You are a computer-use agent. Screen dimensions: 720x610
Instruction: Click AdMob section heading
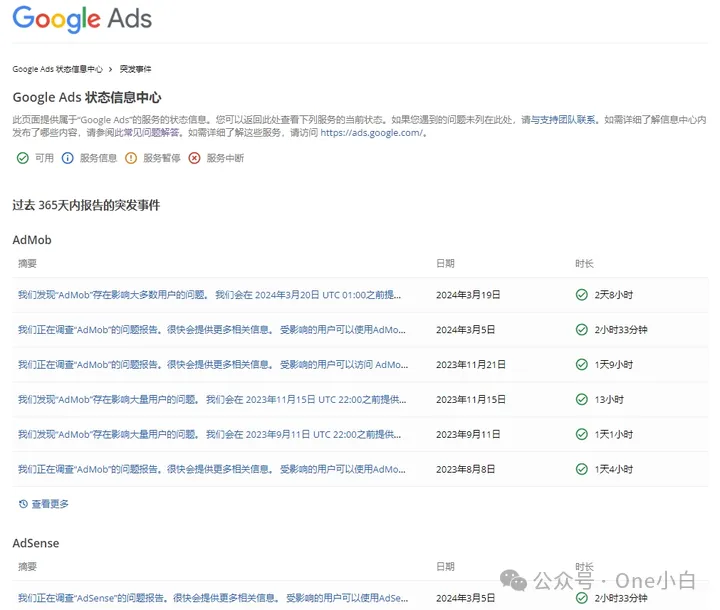[x=32, y=240]
